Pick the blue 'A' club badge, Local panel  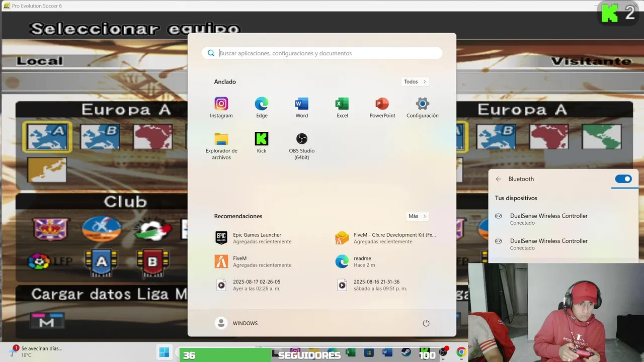coord(101,262)
